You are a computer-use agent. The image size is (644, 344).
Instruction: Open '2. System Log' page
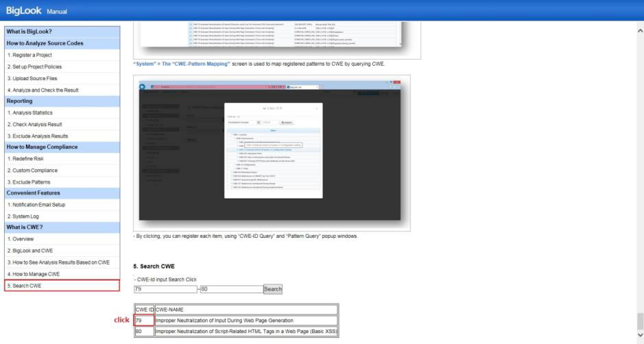click(62, 217)
